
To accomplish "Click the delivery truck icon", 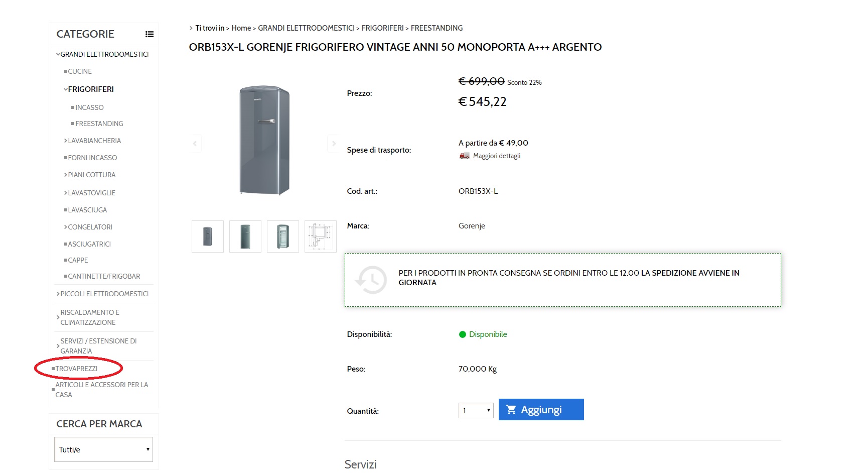I will pyautogui.click(x=464, y=156).
